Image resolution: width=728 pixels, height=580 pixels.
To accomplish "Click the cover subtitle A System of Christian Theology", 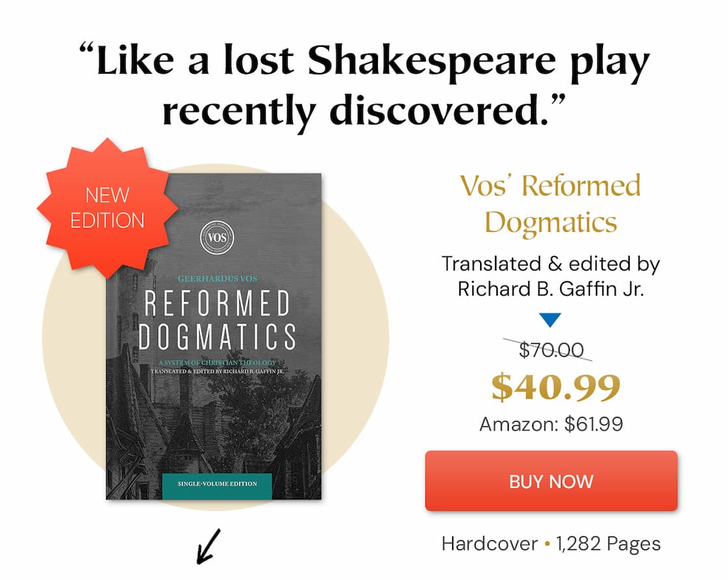I will tap(217, 362).
